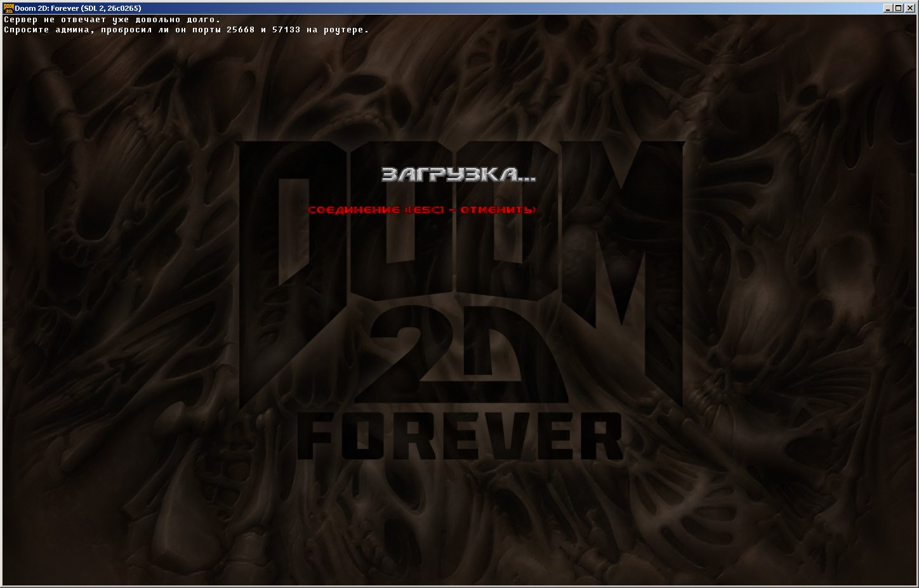Click the Doom 2D app icon in title bar
Viewport: 919px width, 588px height.
coord(8,8)
